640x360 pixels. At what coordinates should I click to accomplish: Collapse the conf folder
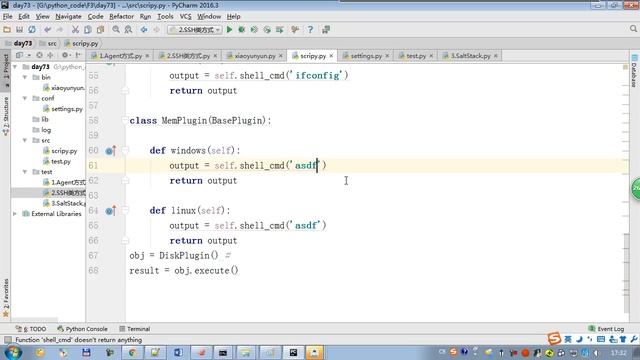coord(25,98)
